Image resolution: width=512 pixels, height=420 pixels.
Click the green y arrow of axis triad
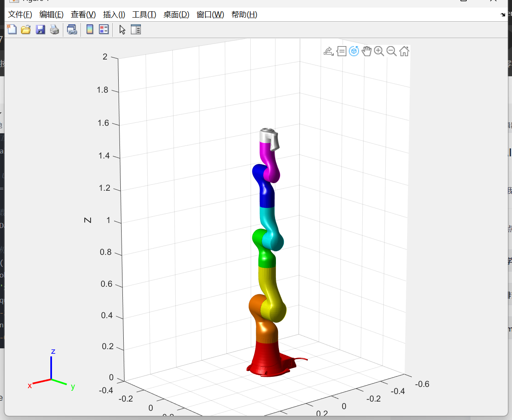59,382
